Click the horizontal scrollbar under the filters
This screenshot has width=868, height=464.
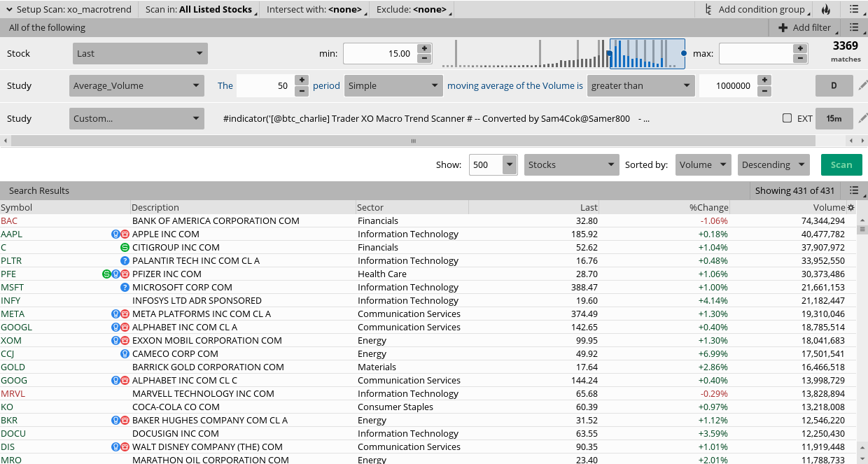pos(413,141)
